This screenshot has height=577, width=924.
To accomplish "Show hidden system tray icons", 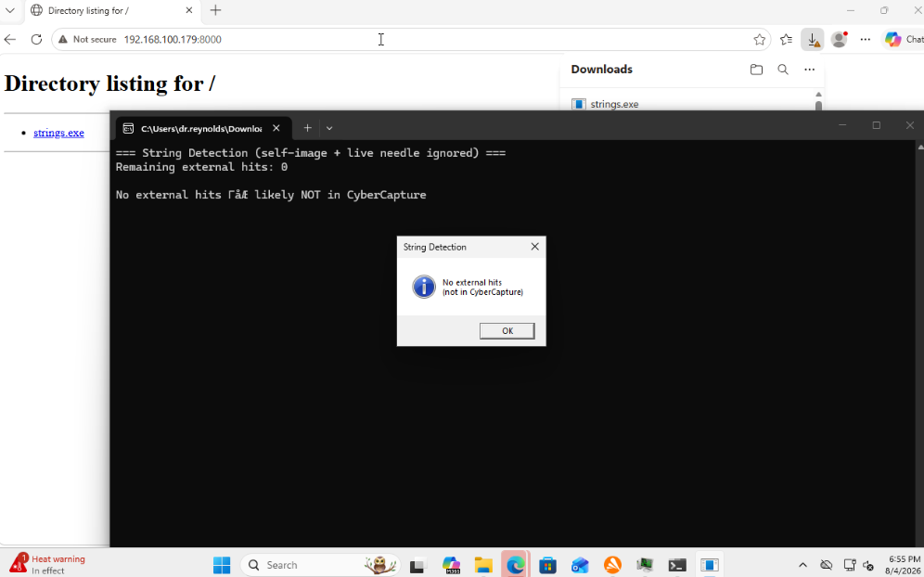I will click(x=802, y=565).
